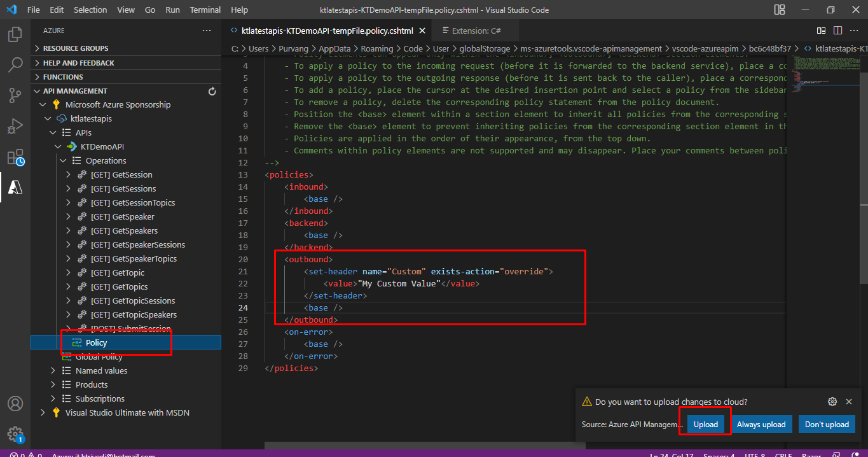This screenshot has height=457, width=868.
Task: Collapse the Operations tree node
Action: click(64, 161)
